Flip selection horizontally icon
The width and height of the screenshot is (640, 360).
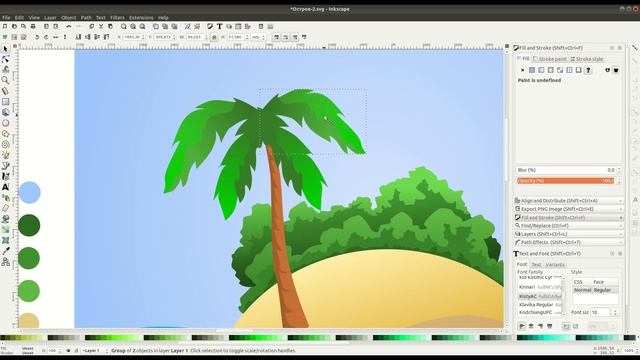pyautogui.click(x=56, y=37)
